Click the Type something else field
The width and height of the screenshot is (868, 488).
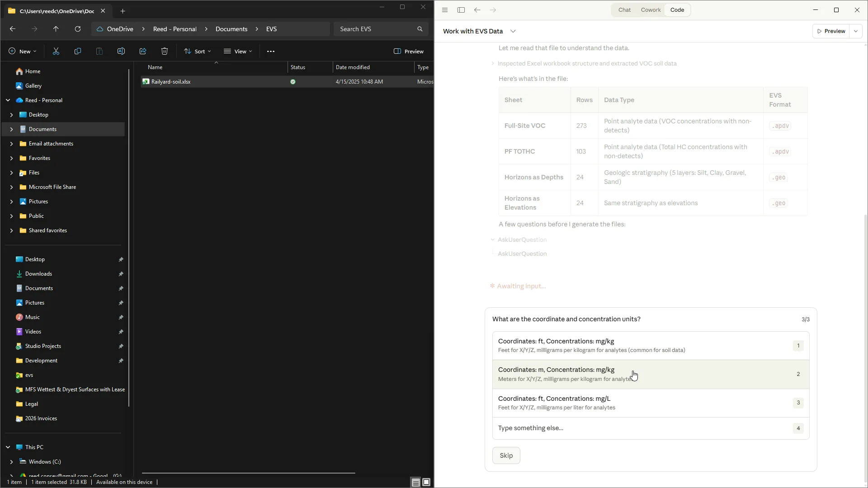pos(651,428)
